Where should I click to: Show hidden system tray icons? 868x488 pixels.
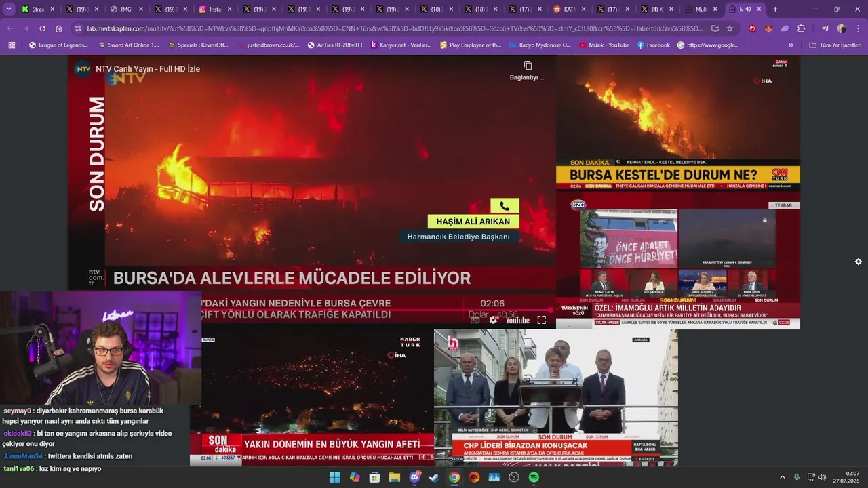pos(782,477)
